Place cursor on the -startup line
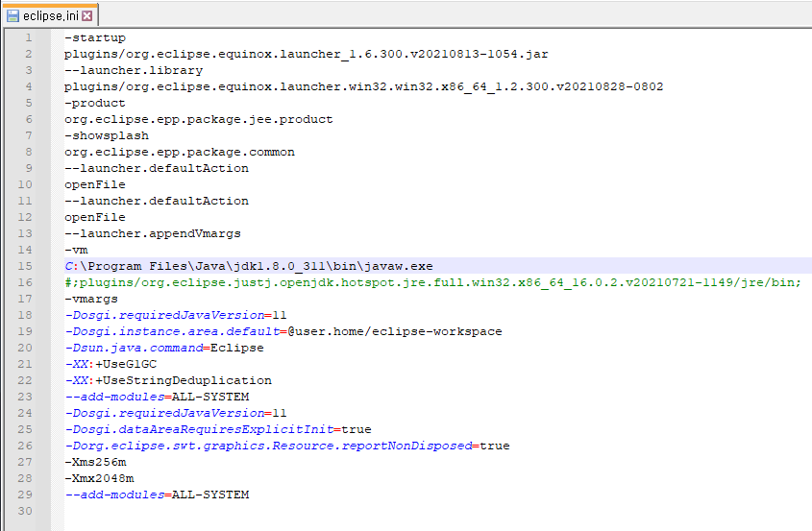 coord(95,37)
